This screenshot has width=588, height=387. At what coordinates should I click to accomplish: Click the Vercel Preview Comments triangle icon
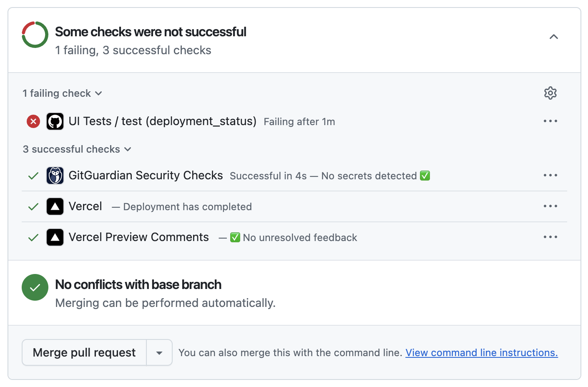55,237
